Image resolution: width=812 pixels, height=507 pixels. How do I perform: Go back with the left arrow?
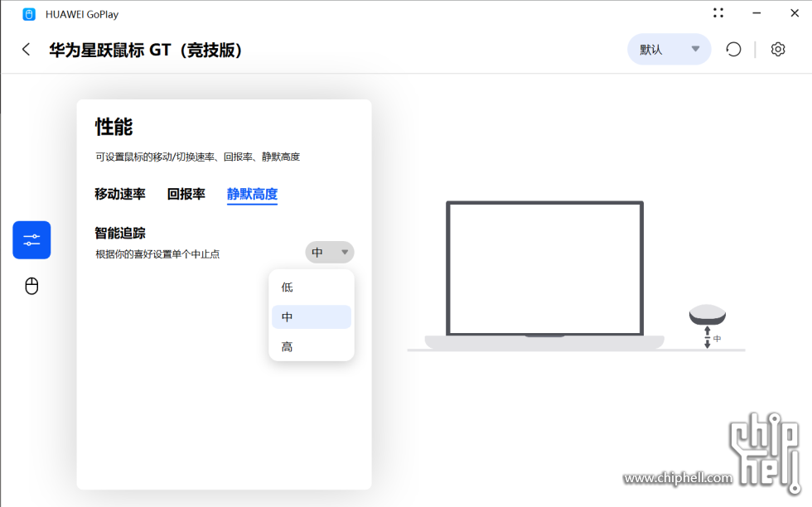pos(26,50)
